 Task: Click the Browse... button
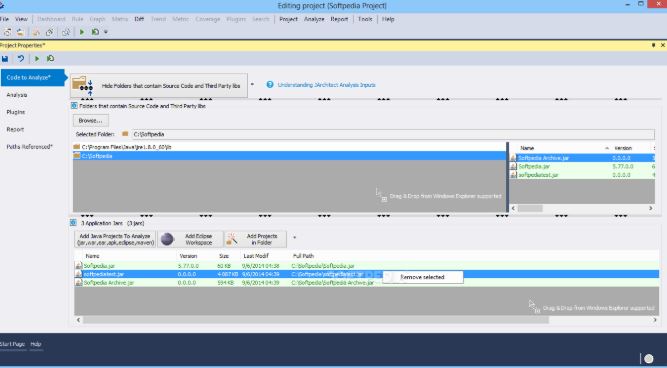(90, 120)
